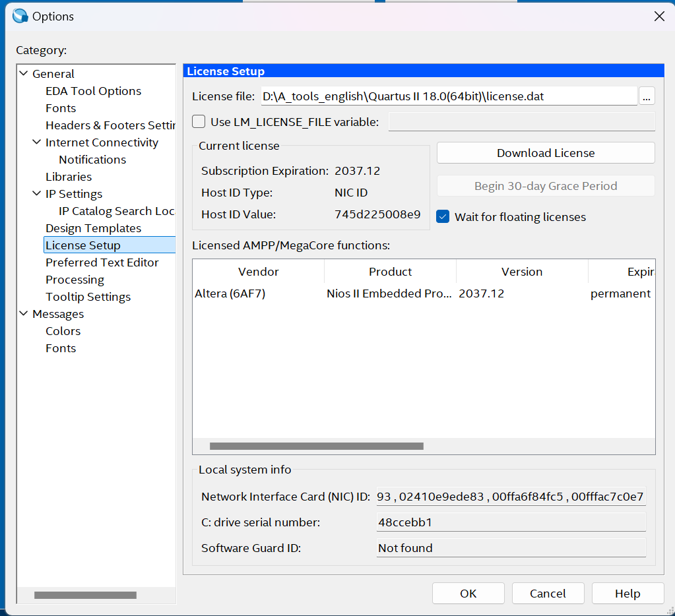Select Libraries category

point(69,177)
